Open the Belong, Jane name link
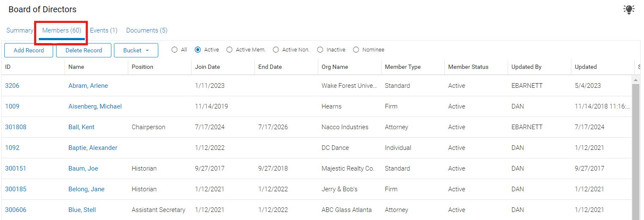644x220 pixels. pos(87,189)
